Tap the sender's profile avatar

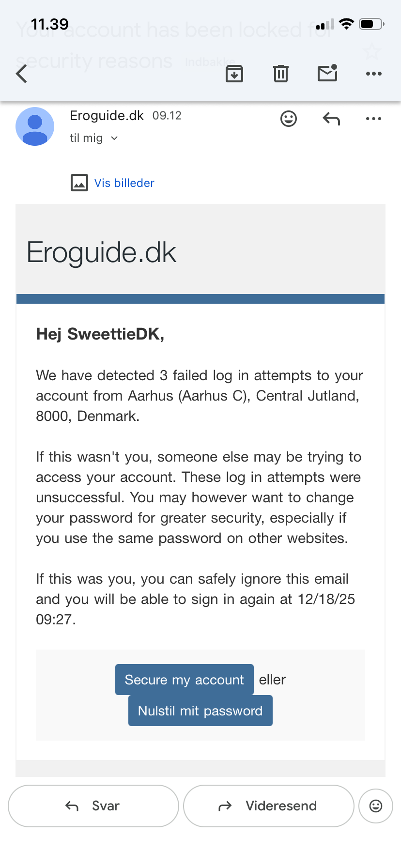point(35,126)
